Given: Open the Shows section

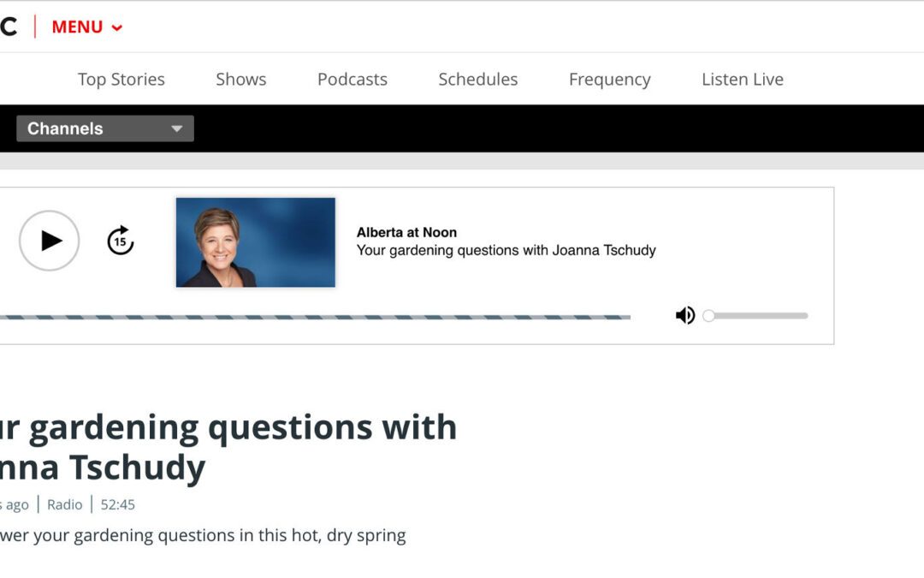Looking at the screenshot, I should 240,79.
